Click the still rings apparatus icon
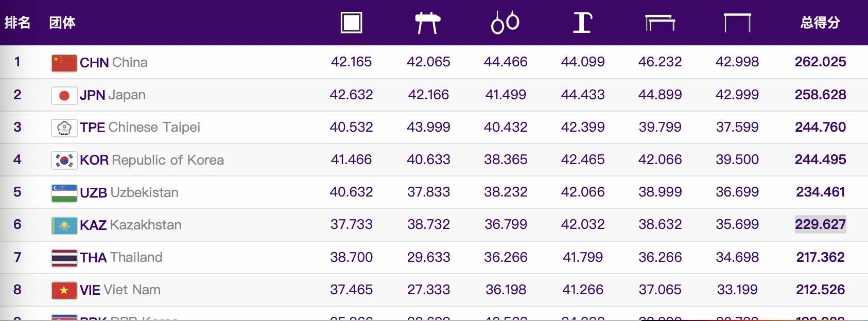The image size is (868, 321). (505, 23)
